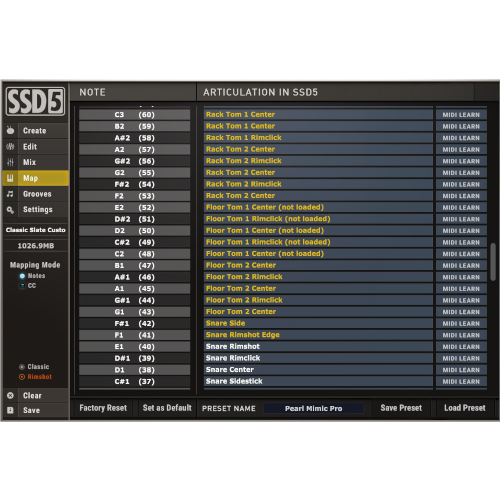Click note cell G1 (43)
The image size is (500, 500).
[x=135, y=312]
